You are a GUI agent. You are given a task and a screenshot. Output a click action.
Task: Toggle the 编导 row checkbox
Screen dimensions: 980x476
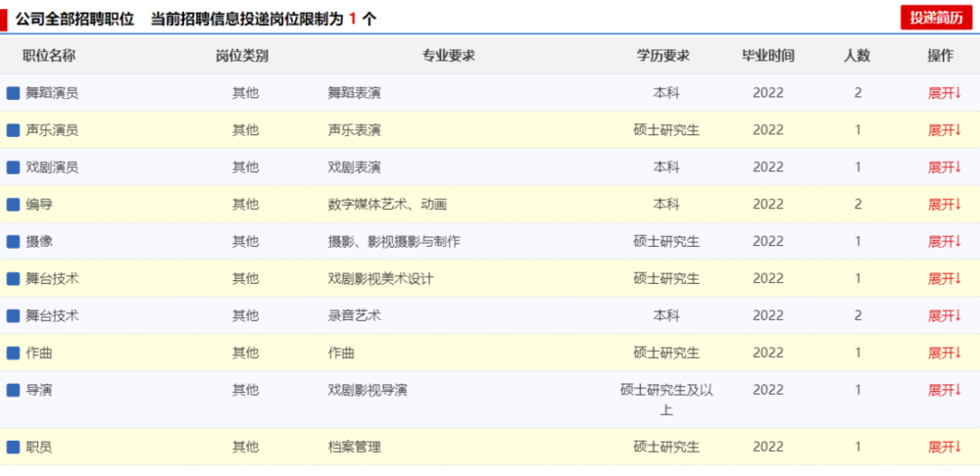click(x=13, y=205)
